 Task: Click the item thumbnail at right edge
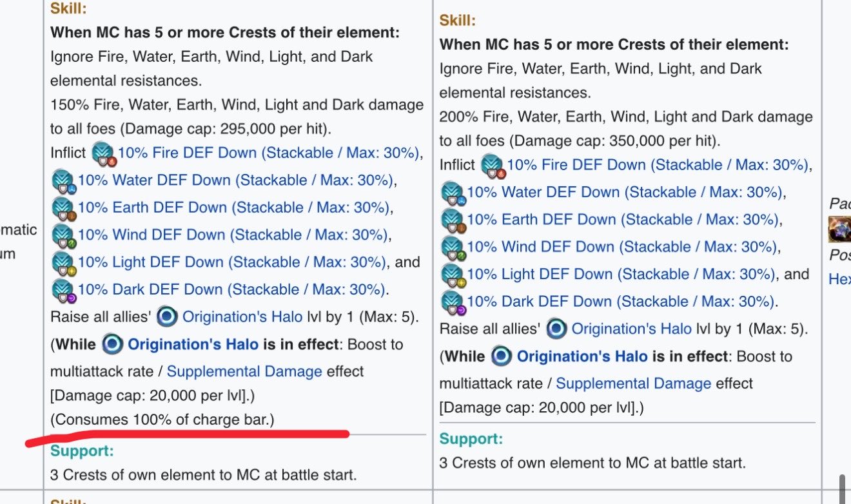click(x=840, y=229)
